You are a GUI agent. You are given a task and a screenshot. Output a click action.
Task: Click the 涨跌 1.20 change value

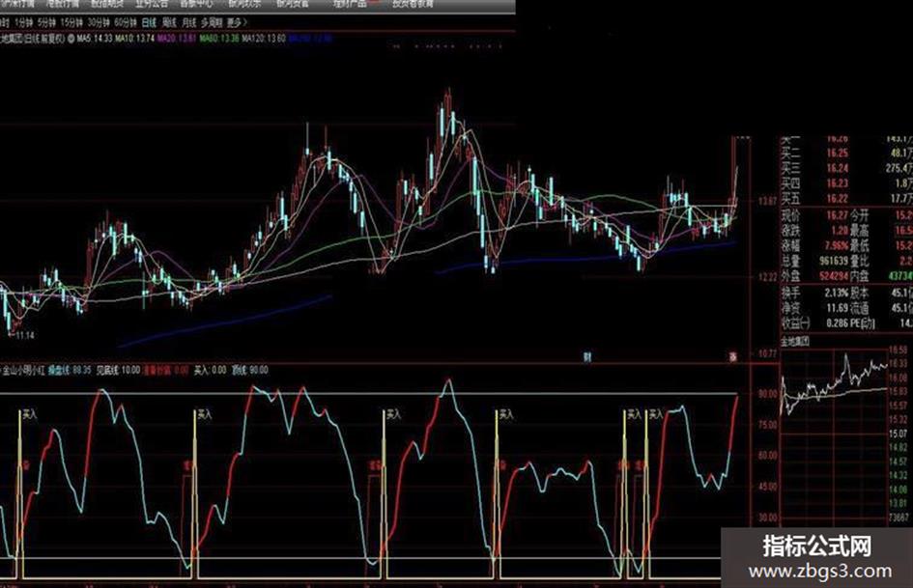pyautogui.click(x=840, y=230)
